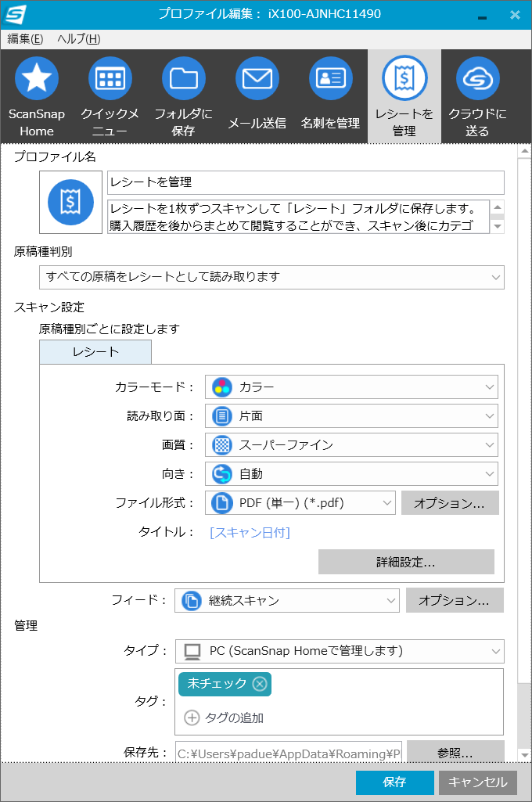Open 詳細設定 settings
Image resolution: width=532 pixels, height=802 pixels.
coord(406,562)
